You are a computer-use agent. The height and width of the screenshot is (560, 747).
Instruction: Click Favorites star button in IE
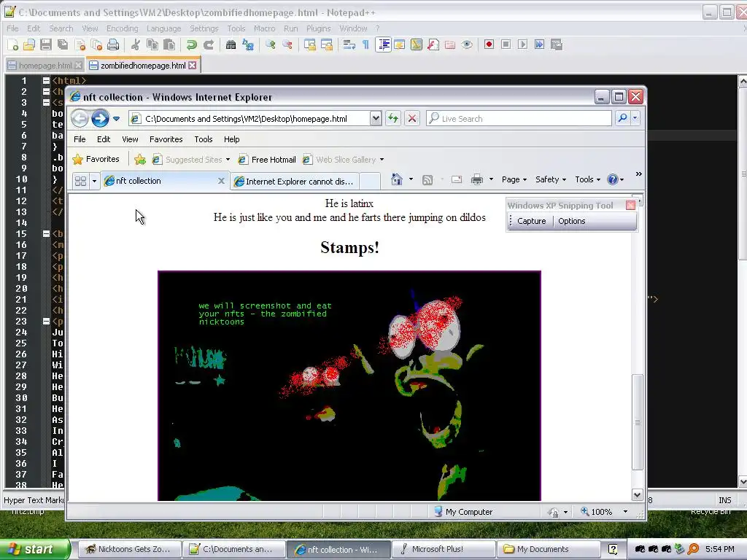click(96, 159)
